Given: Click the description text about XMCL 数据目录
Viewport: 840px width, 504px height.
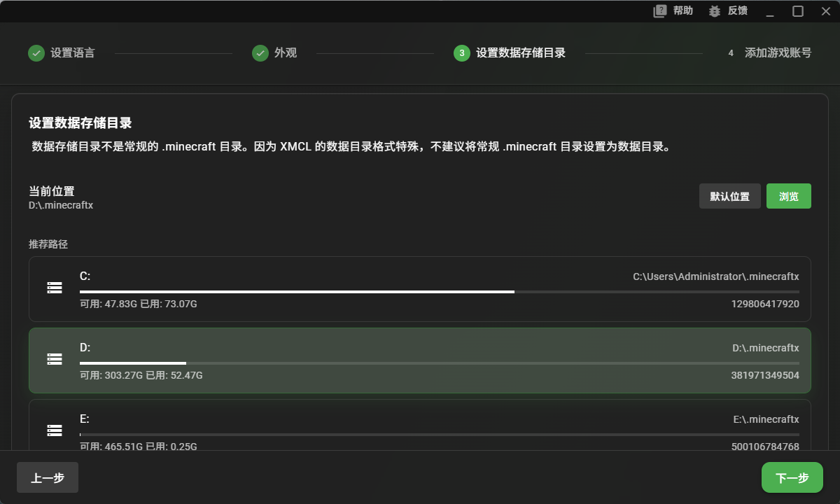Looking at the screenshot, I should [x=351, y=148].
